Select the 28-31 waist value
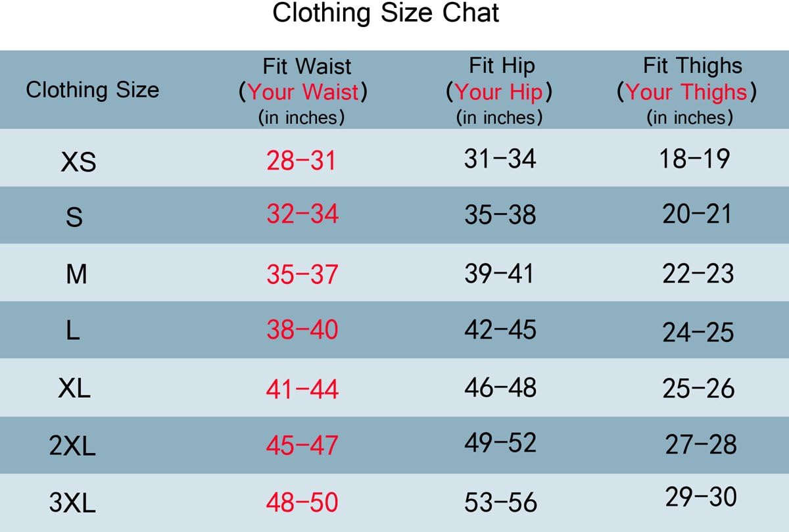The width and height of the screenshot is (789, 532). pyautogui.click(x=301, y=160)
